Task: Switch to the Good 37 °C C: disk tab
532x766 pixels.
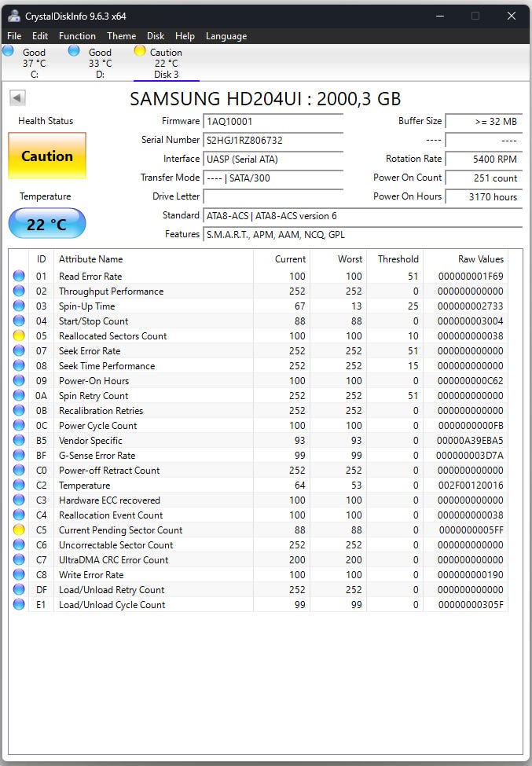Action: tap(33, 63)
